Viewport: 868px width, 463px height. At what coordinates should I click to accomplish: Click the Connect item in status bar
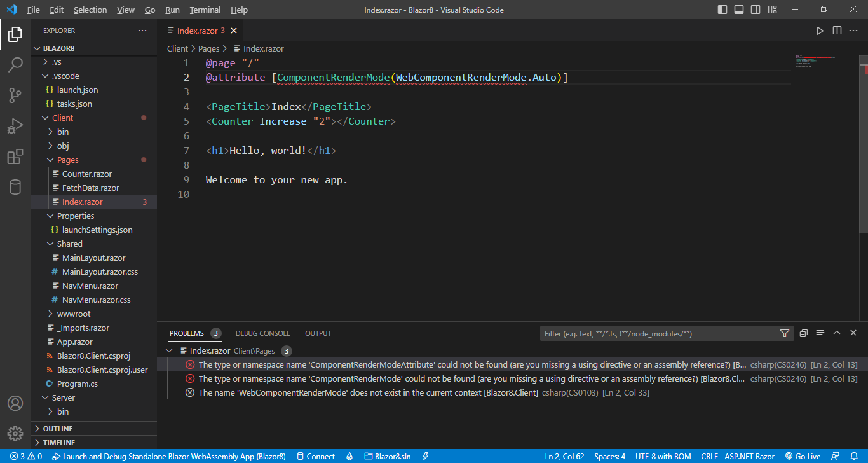pos(316,457)
